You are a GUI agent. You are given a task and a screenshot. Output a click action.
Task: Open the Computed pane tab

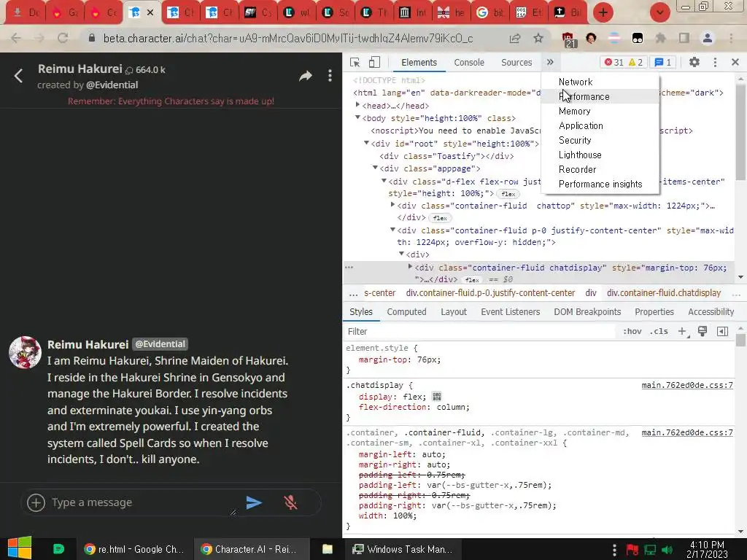(406, 311)
